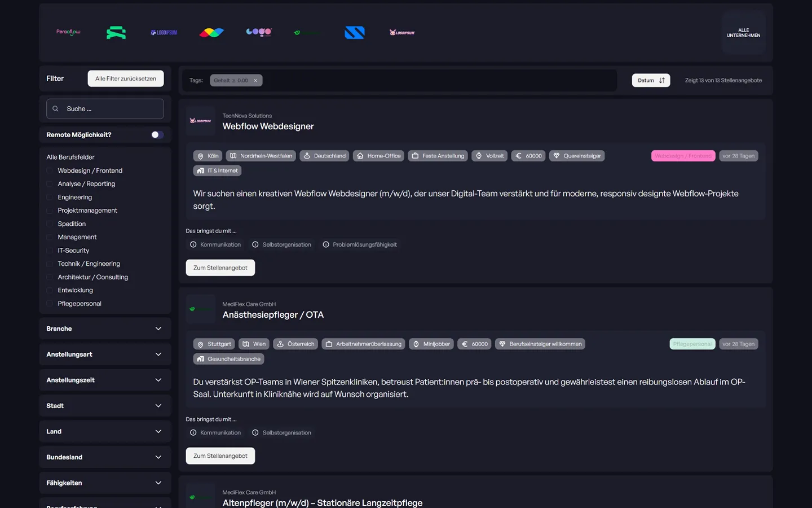Click the Persoflow logo in the top bar

coord(68,32)
